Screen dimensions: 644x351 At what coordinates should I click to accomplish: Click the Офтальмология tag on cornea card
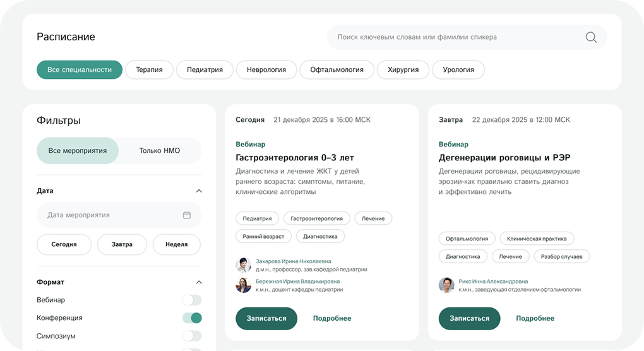tap(467, 239)
